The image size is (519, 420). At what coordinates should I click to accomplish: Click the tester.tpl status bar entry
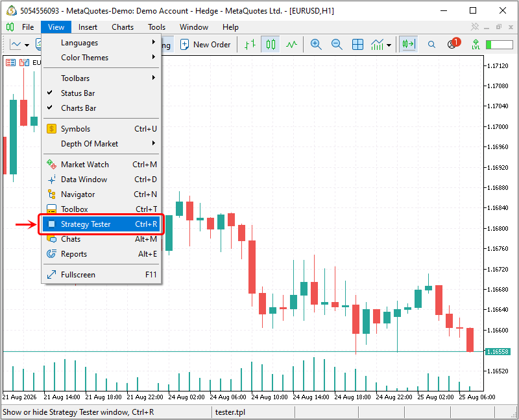click(x=230, y=412)
